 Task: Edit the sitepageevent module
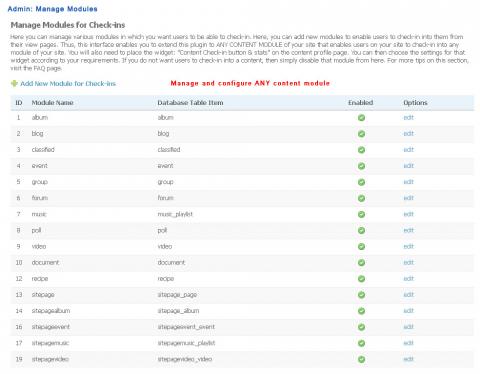point(408,327)
